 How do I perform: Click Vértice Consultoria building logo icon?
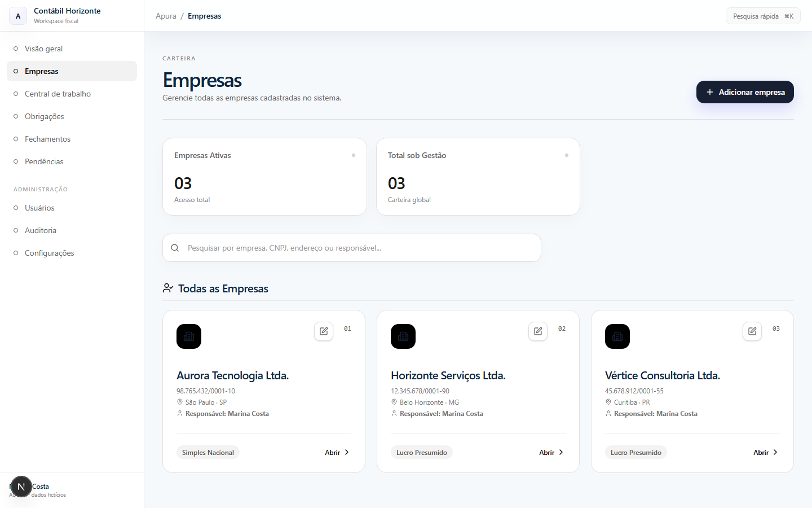[617, 336]
